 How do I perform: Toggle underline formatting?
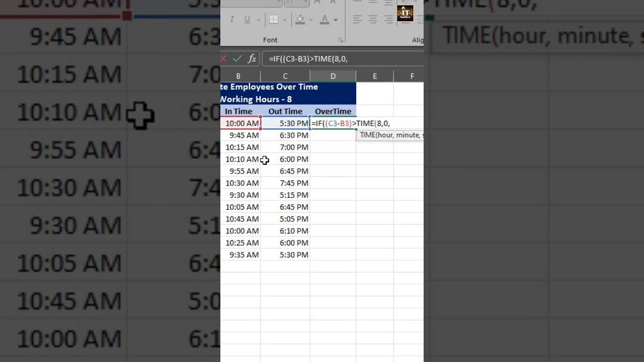click(247, 20)
